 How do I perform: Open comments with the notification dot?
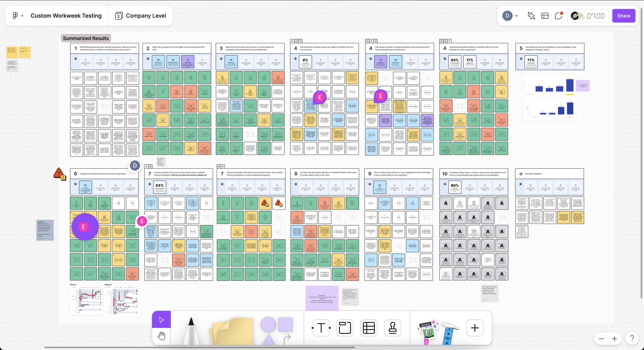(x=558, y=16)
